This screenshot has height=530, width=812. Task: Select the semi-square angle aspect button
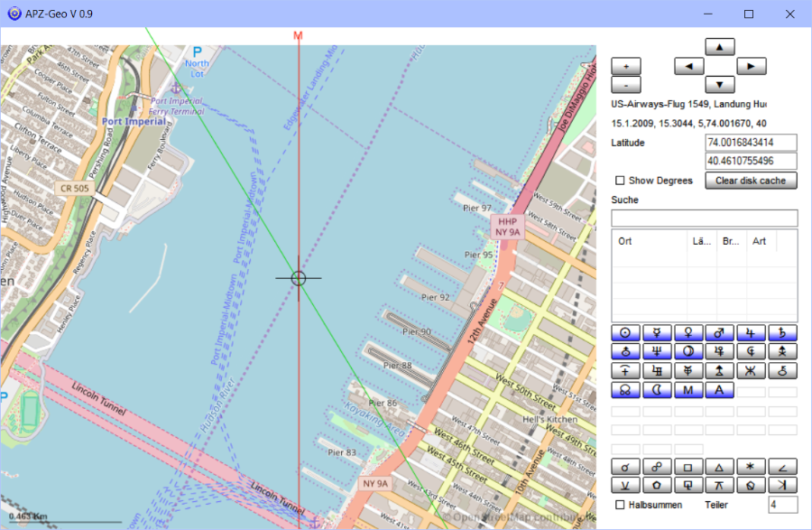click(x=782, y=467)
